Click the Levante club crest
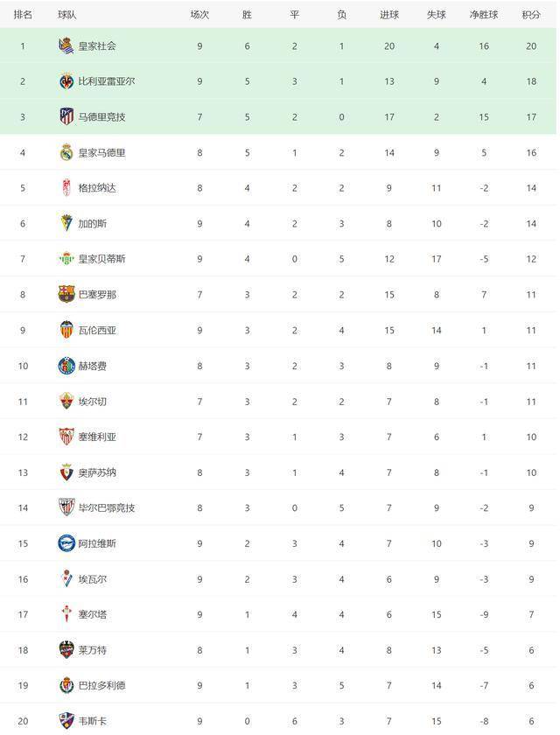Viewport: 560px width, 735px height. 66,650
